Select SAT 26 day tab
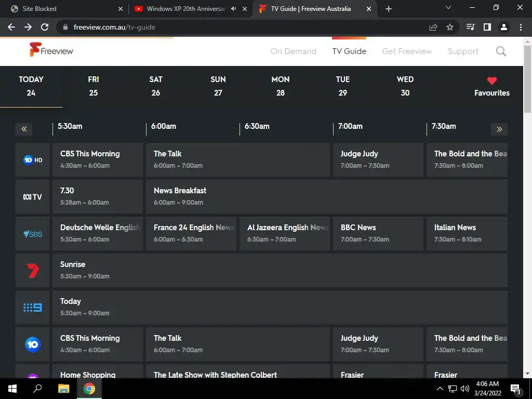Screen dimensions: 532x399 (x=156, y=86)
